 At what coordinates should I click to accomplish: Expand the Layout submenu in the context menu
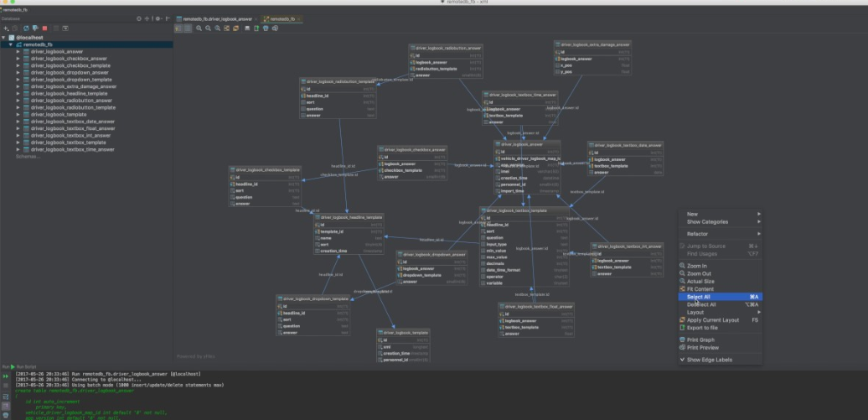pyautogui.click(x=721, y=313)
